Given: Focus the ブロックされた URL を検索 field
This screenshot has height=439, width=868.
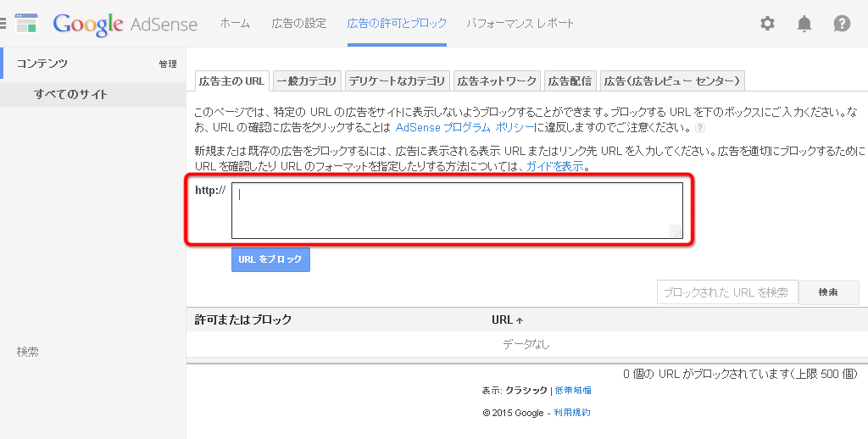Looking at the screenshot, I should 727,292.
